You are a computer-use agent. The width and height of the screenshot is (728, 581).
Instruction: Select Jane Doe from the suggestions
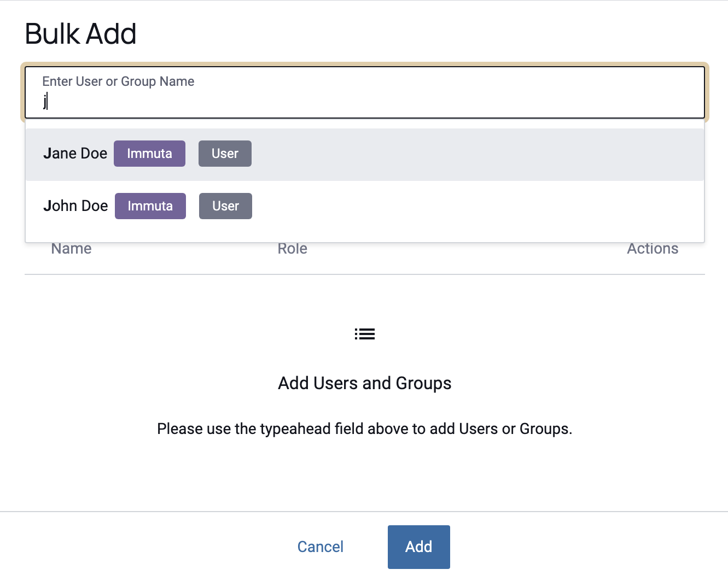coord(365,154)
